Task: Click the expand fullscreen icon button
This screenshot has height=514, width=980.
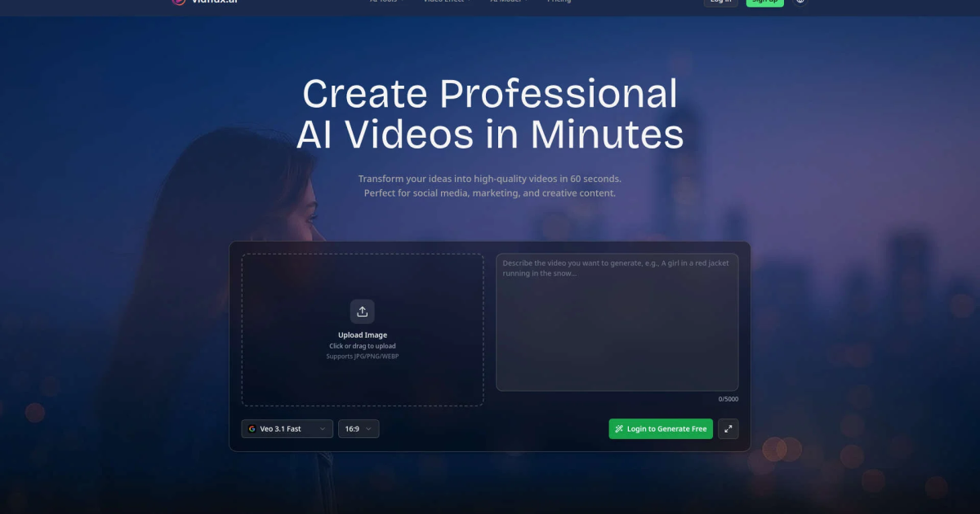Action: pyautogui.click(x=728, y=428)
